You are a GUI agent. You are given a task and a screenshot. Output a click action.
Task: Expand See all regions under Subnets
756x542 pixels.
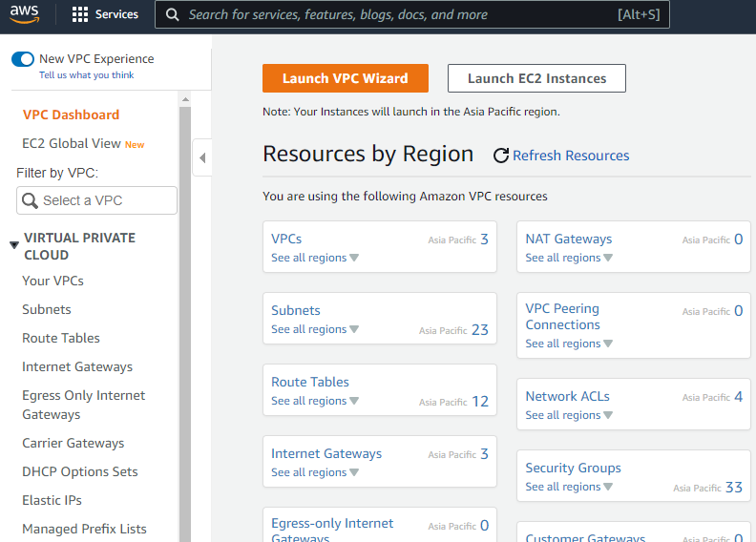pos(315,329)
